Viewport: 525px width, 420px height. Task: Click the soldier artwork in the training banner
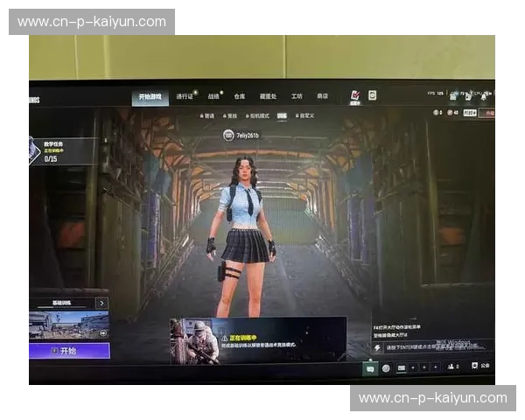[194, 341]
